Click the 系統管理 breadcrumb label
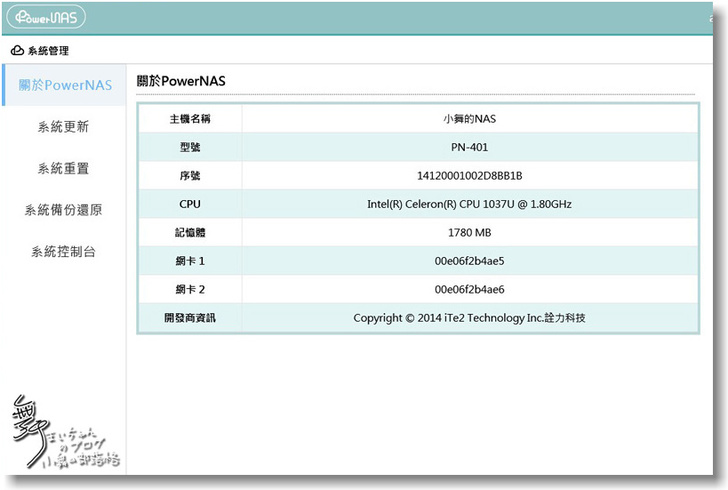This screenshot has width=728, height=490. click(48, 50)
